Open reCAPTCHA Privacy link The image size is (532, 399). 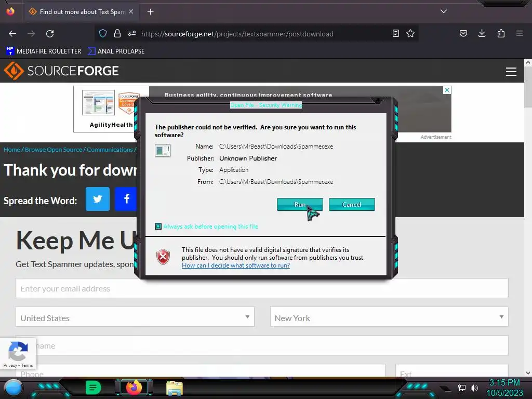tap(10, 365)
